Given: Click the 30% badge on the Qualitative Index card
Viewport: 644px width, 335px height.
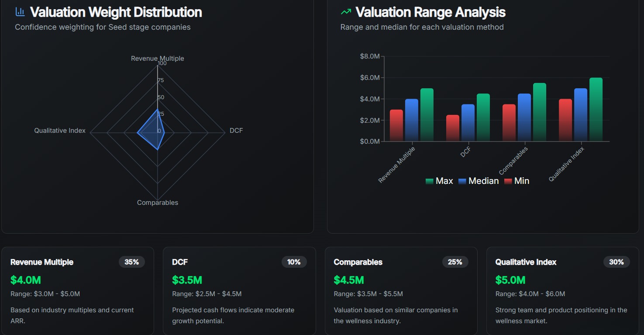Looking at the screenshot, I should coord(616,262).
